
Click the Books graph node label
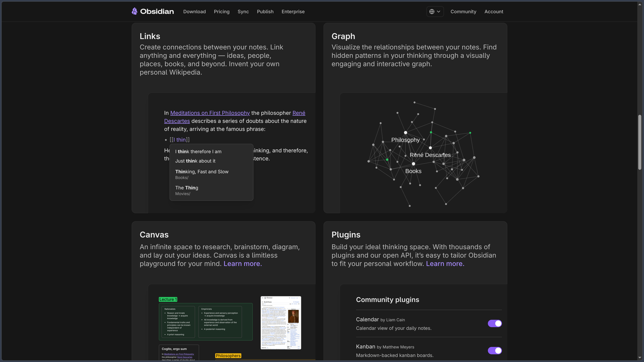[x=413, y=171]
